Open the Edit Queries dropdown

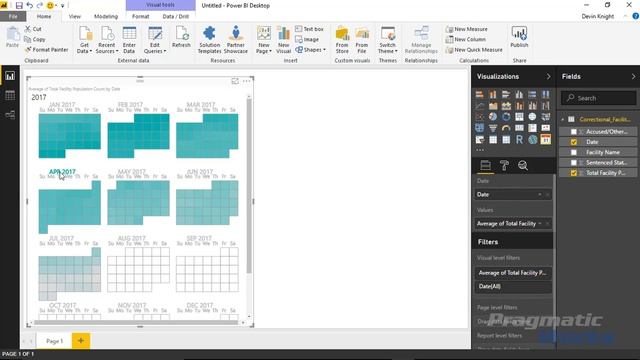(155, 40)
